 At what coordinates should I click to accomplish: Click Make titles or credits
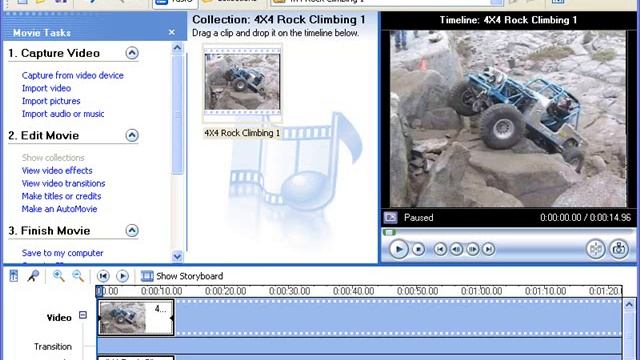click(61, 196)
